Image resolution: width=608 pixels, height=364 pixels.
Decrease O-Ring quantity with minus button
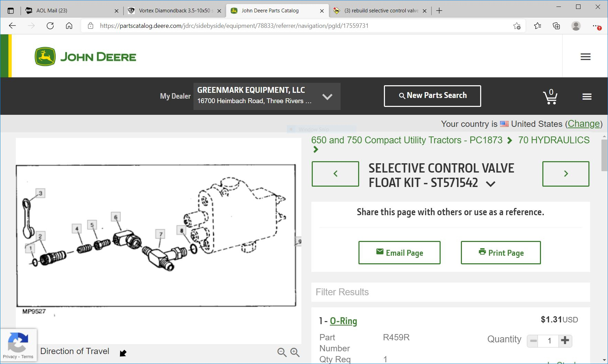(533, 341)
